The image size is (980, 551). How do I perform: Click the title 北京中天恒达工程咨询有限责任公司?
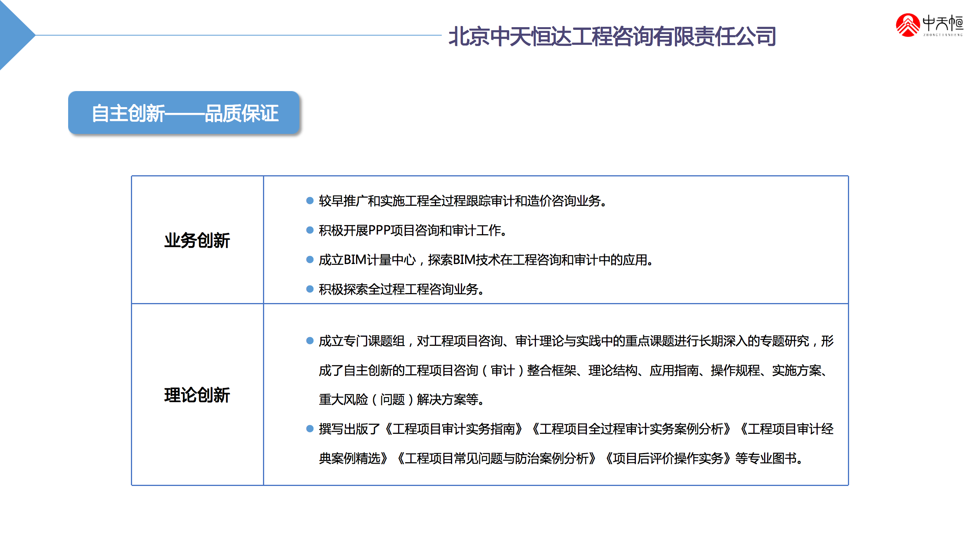coord(612,37)
